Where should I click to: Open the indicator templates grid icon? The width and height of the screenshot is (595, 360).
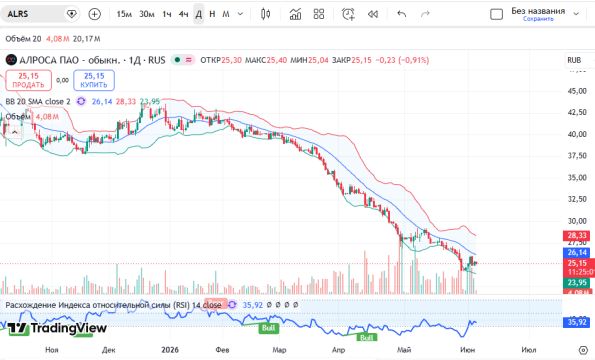point(319,14)
